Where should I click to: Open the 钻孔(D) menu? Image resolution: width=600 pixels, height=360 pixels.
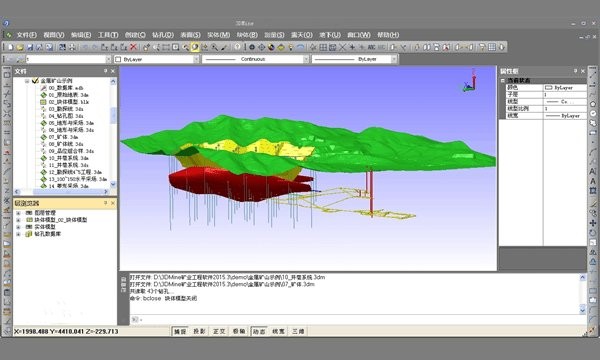[163, 35]
